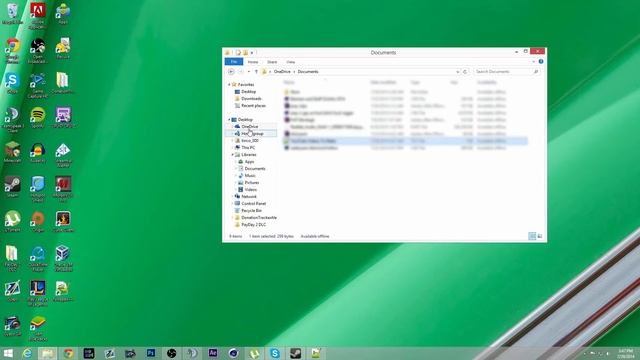Click the Up one level arrow
Screen dimensions: 640x360
pos(256,71)
